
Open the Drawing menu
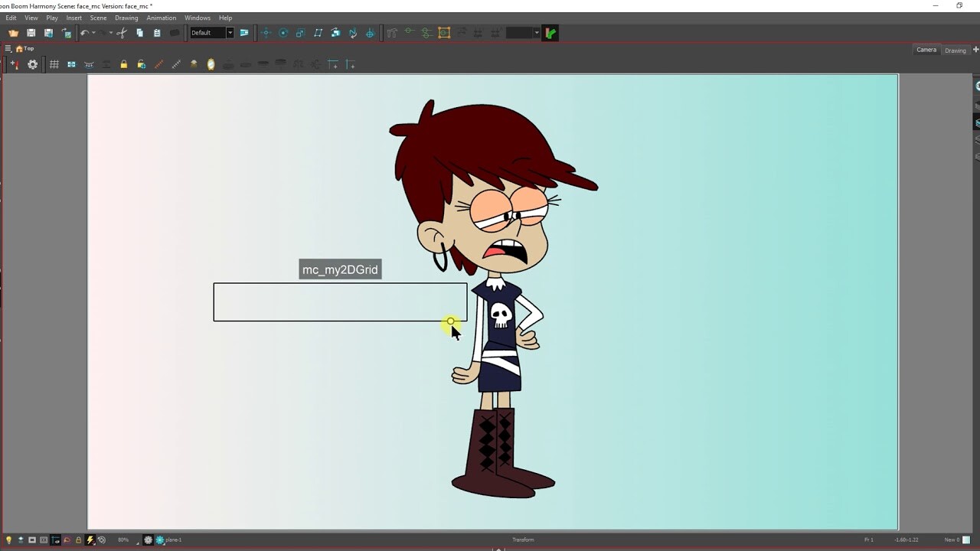click(126, 18)
